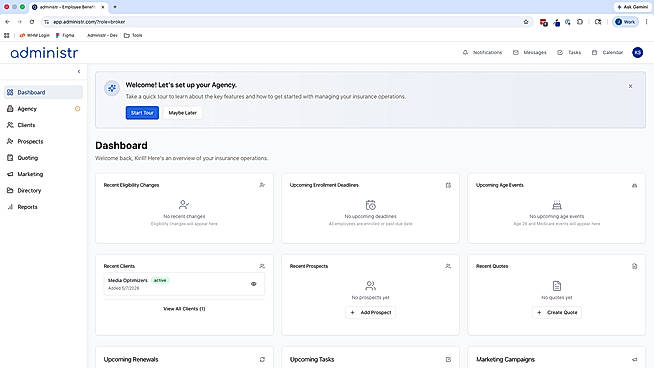Open the Calendar in the header

pos(607,53)
